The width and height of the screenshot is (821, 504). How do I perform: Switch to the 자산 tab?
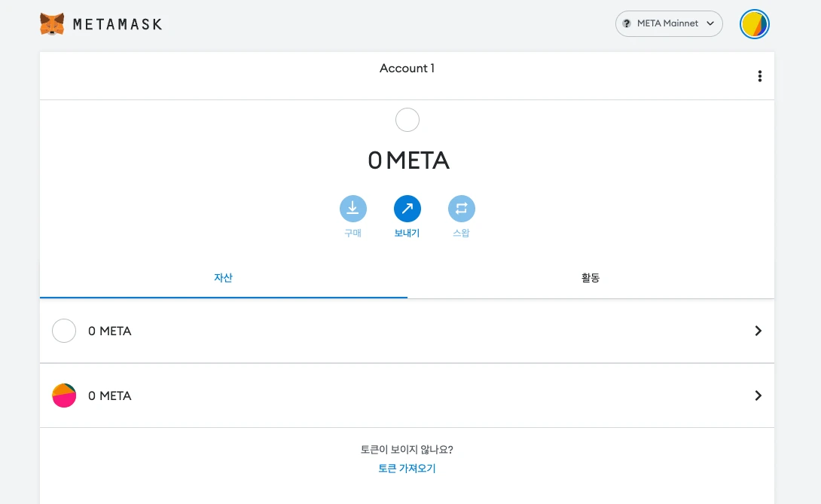point(223,278)
